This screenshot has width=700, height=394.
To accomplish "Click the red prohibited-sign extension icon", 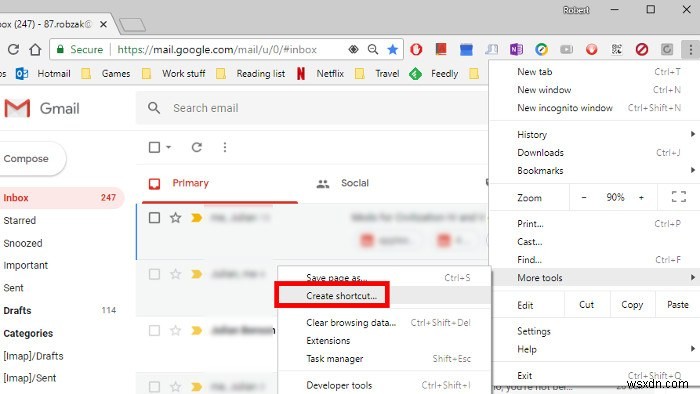I will tap(642, 49).
